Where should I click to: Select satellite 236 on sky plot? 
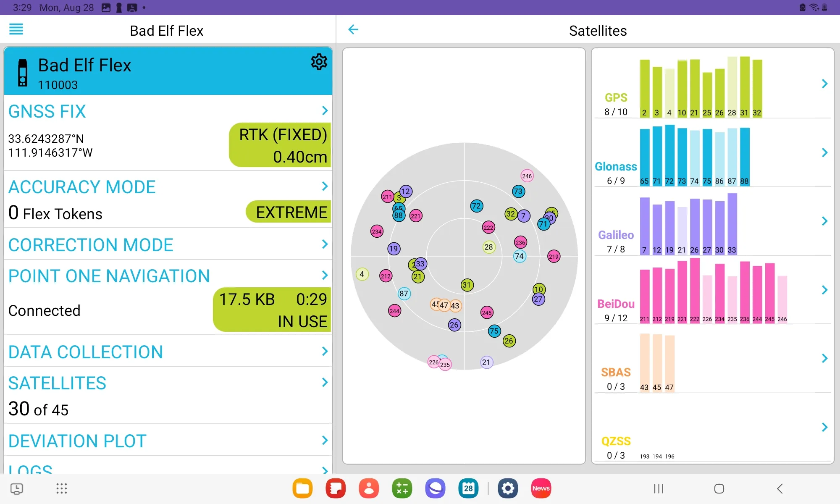[x=520, y=242]
